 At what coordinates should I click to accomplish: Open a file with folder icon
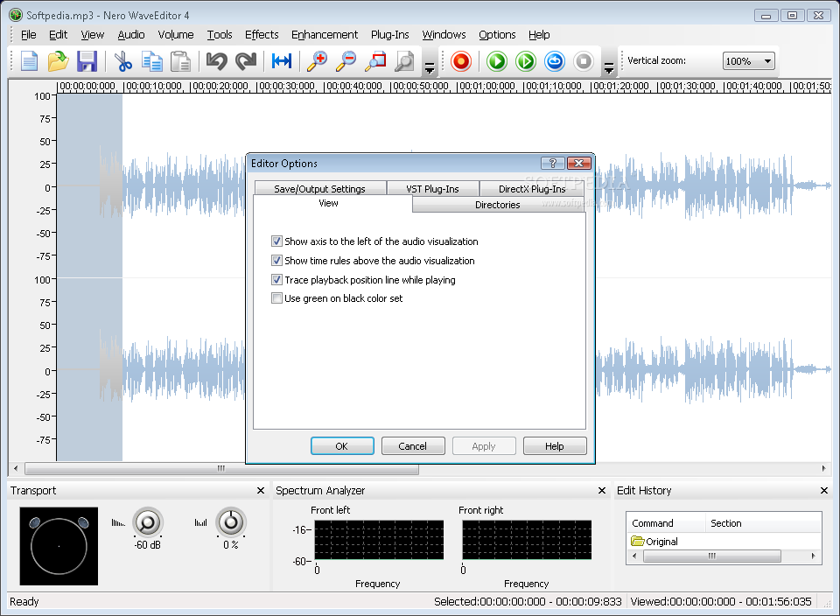(58, 61)
